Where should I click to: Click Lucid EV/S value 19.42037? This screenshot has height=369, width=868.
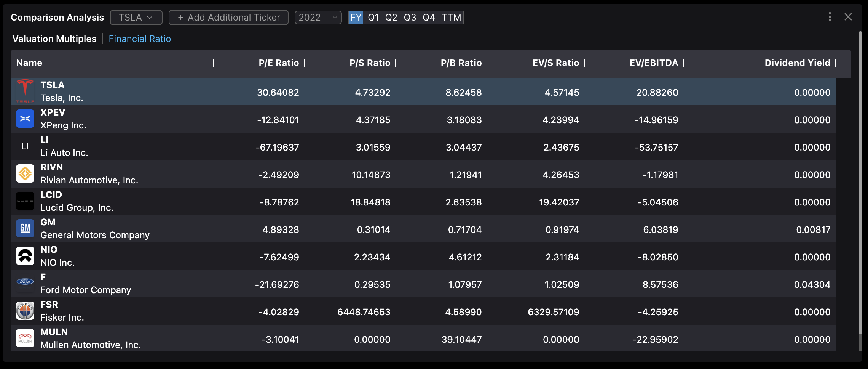[x=559, y=202]
